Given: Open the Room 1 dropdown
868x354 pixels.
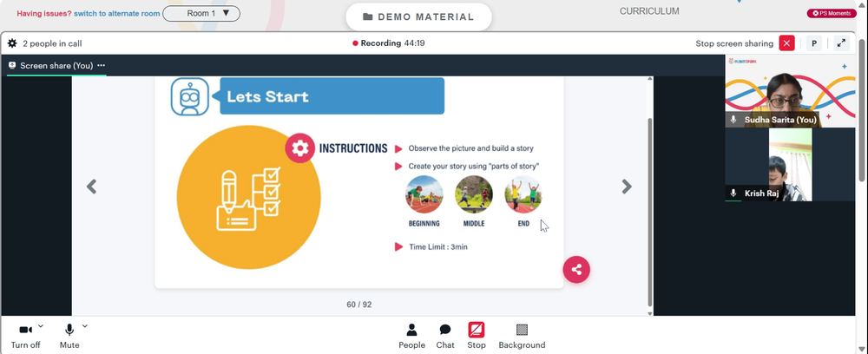Looking at the screenshot, I should click(201, 13).
